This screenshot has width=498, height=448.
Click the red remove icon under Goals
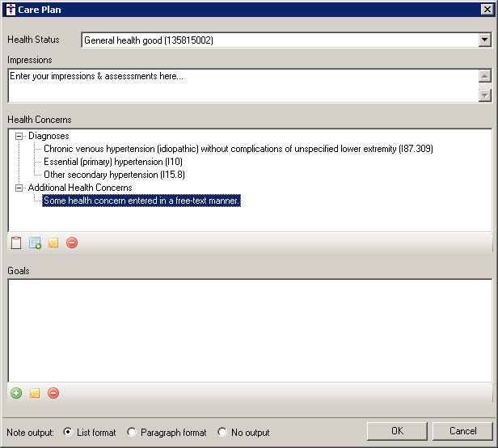(53, 393)
